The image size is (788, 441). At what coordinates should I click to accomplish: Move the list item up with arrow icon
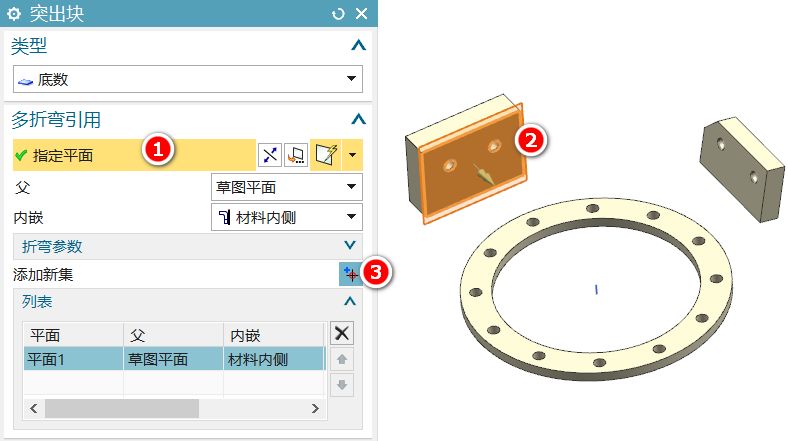click(x=342, y=360)
